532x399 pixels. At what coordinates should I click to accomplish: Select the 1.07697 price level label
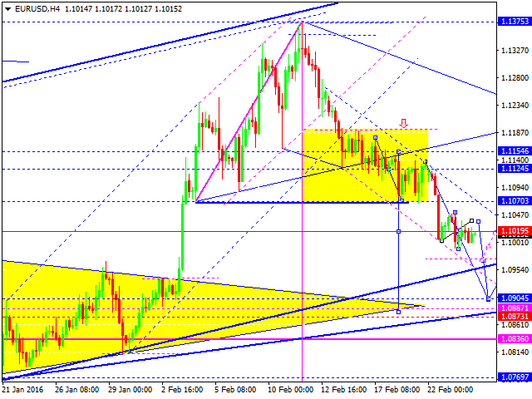(x=515, y=377)
